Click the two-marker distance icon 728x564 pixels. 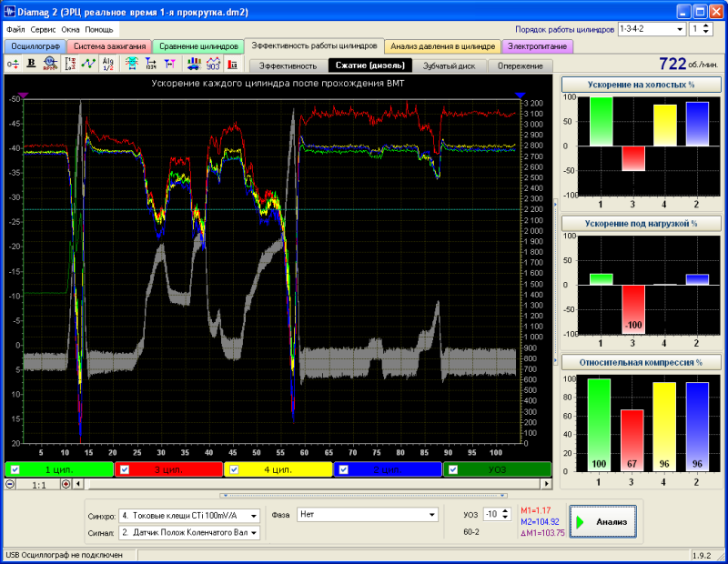(170, 64)
